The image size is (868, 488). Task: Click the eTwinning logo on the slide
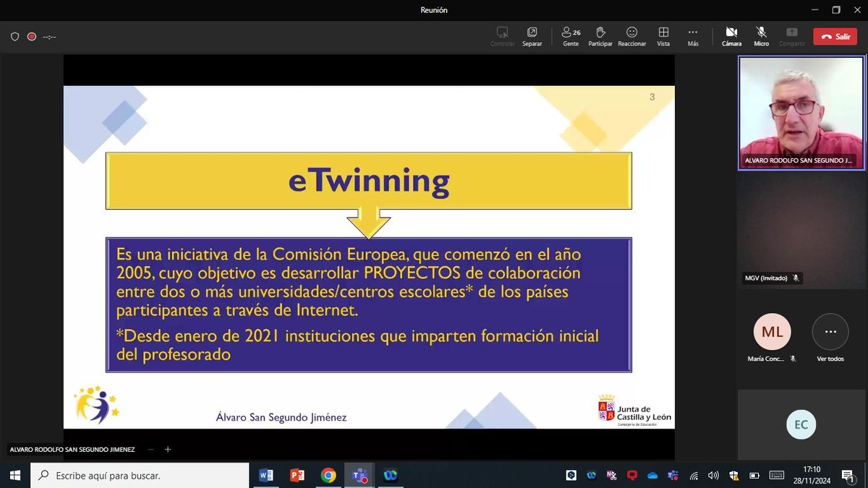point(96,405)
